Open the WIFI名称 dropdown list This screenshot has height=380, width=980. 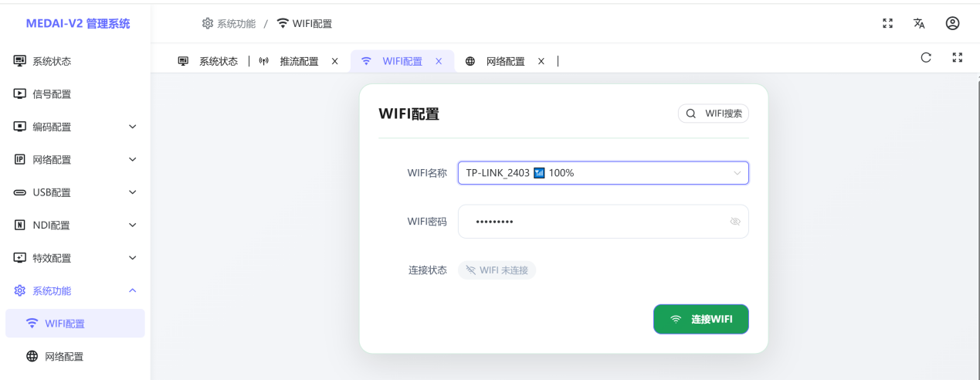[603, 173]
